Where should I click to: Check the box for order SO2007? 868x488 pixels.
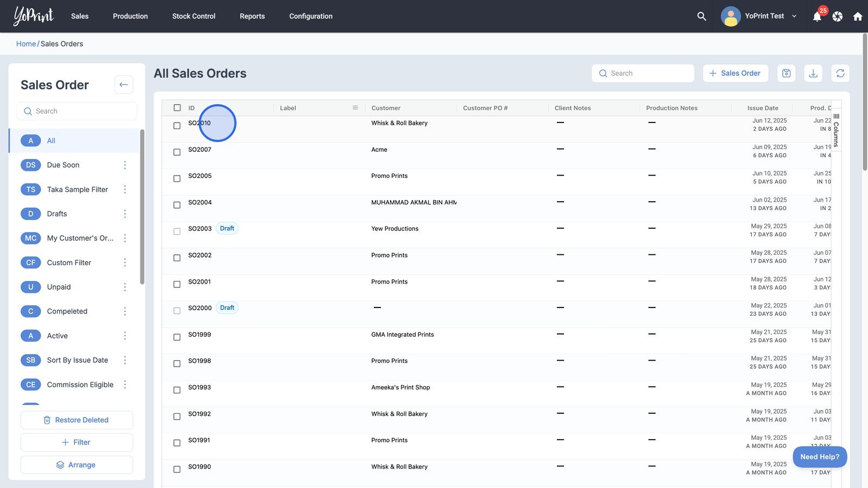pos(177,152)
